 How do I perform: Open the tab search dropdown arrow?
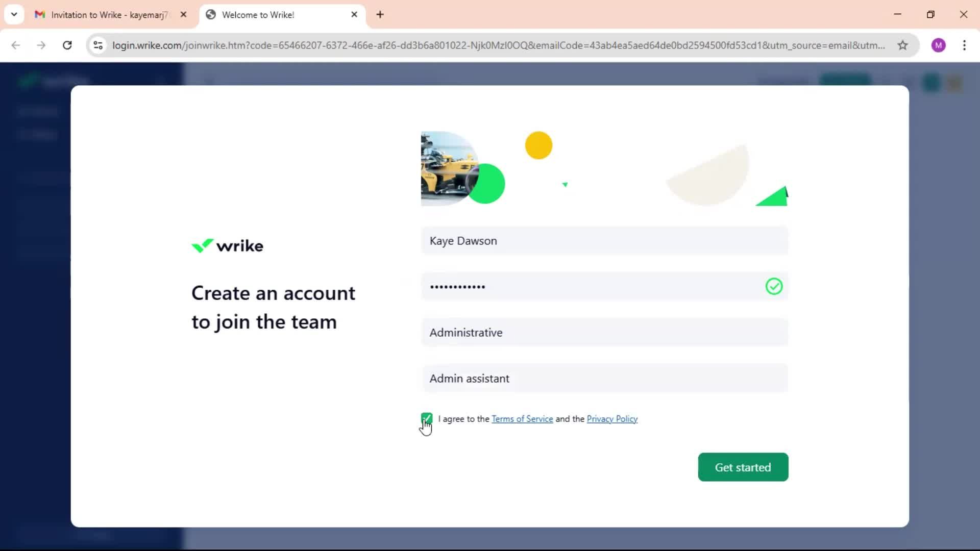14,14
